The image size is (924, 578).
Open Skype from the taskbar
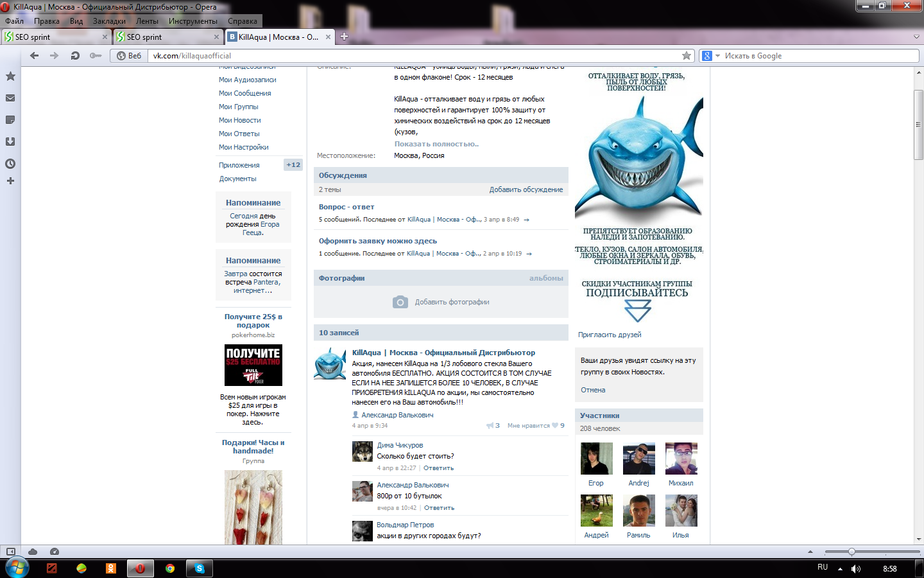click(200, 568)
